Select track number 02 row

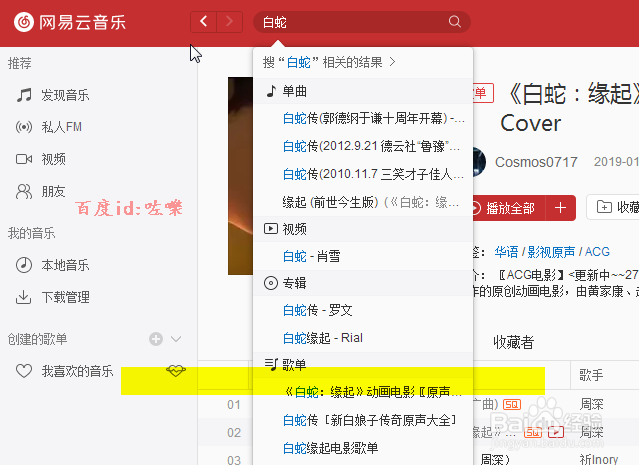click(234, 432)
